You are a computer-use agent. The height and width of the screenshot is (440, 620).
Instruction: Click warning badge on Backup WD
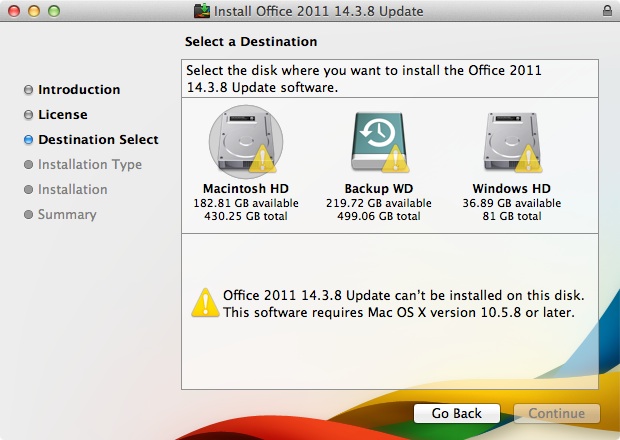395,159
